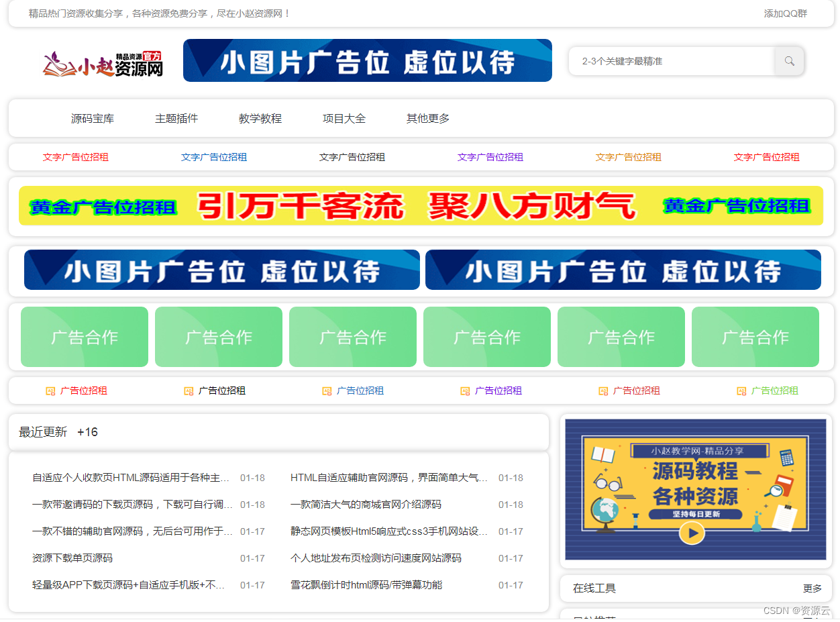Viewport: 840px width, 622px height.
Task: Open article HTML自适应辅助官网源码
Action: pos(389,478)
